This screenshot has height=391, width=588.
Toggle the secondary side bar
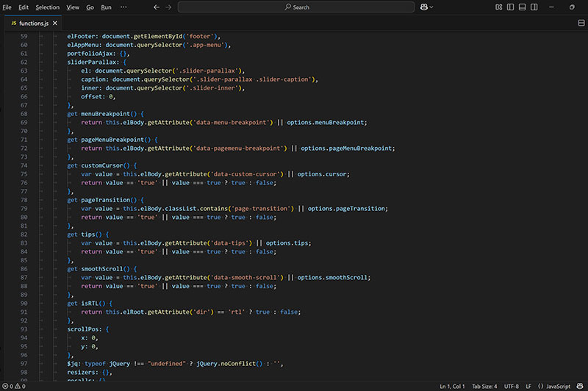tap(534, 7)
